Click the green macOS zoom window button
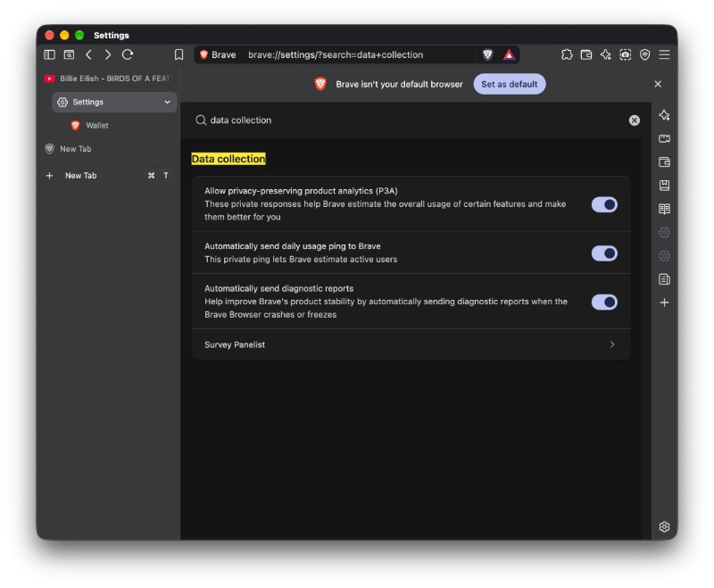Screen dimensions: 714x588 [x=79, y=35]
